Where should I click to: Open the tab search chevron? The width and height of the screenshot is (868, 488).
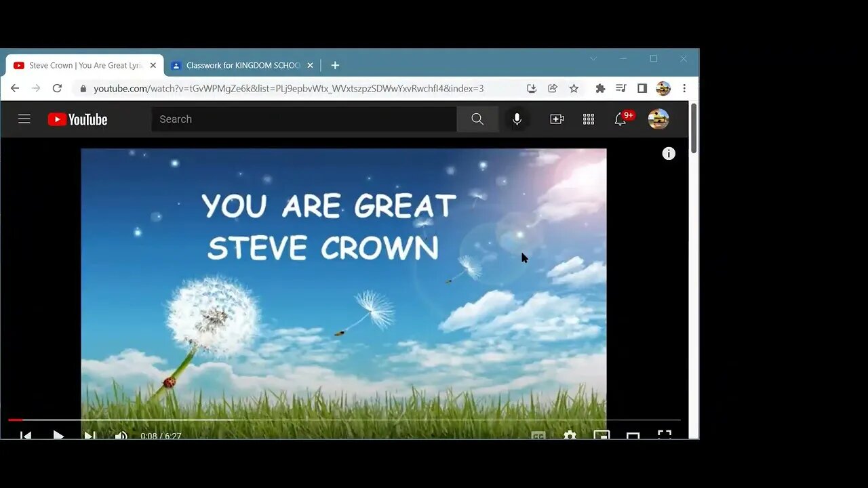[x=593, y=59]
